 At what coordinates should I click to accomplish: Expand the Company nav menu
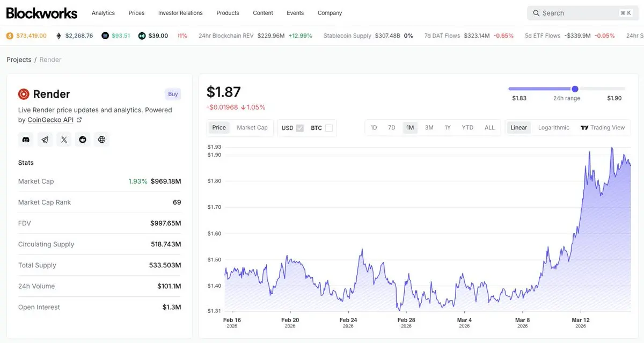[x=330, y=13]
